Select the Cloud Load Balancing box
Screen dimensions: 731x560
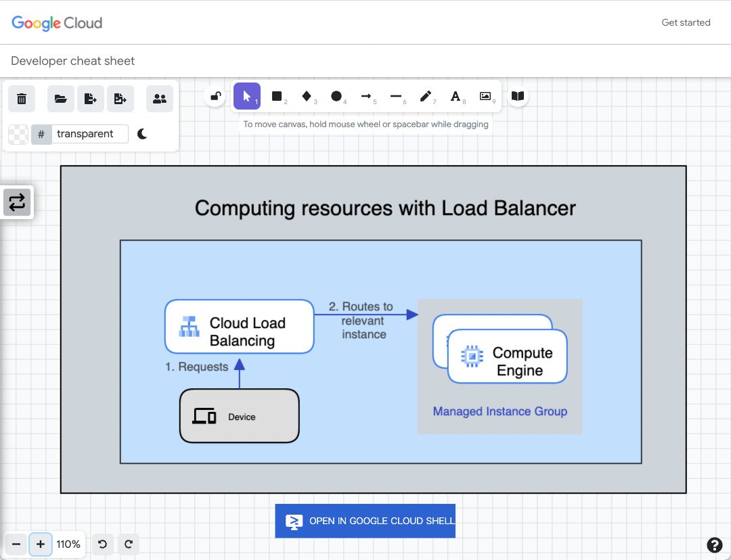(239, 327)
